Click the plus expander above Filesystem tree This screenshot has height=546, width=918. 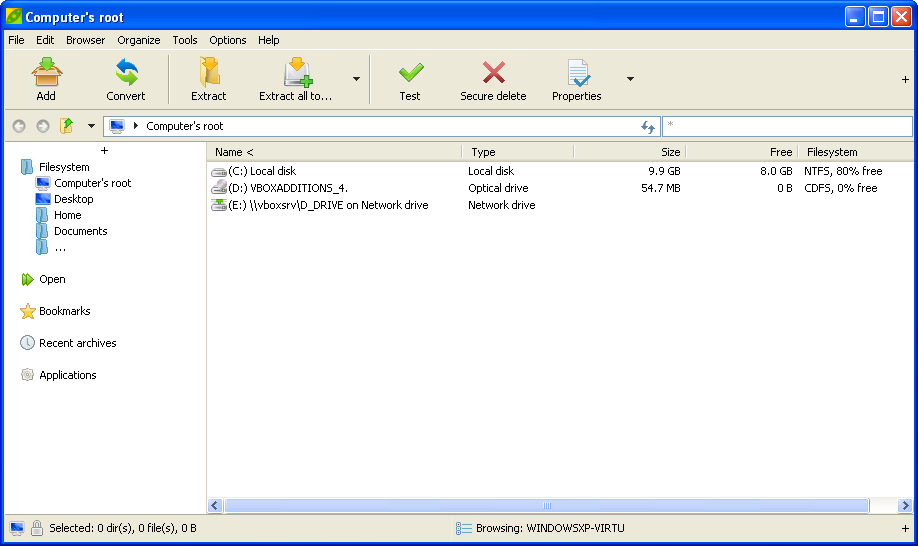click(x=104, y=151)
